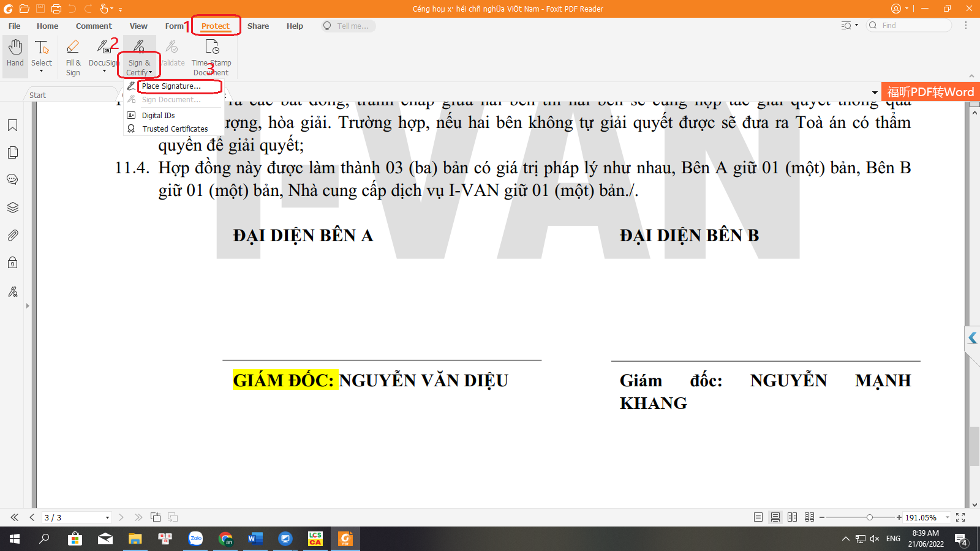The image size is (980, 551).
Task: Select the Hand tool
Action: [15, 54]
